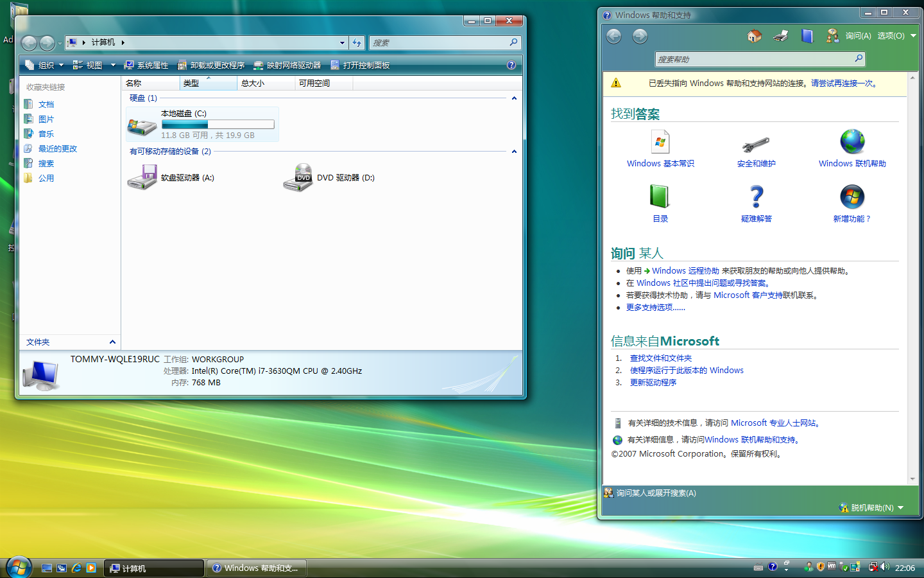924x578 pixels.
Task: Go back in Help and Support window
Action: tap(614, 36)
